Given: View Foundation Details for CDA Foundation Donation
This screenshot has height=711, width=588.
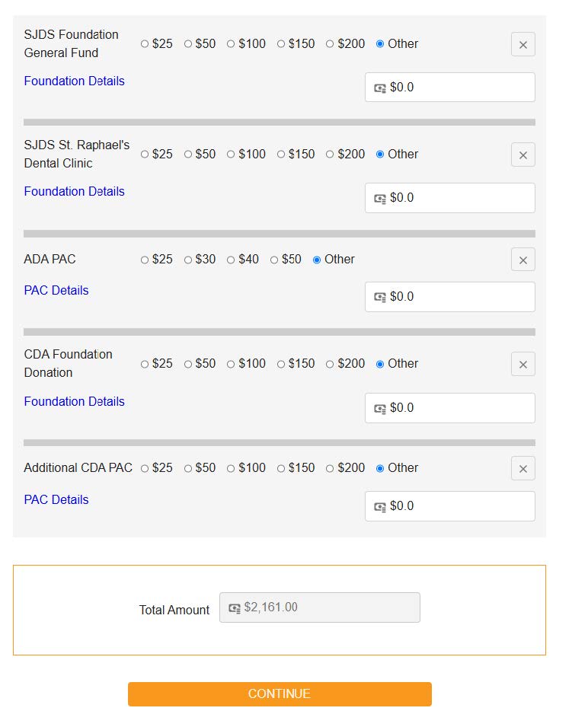Looking at the screenshot, I should click(x=74, y=401).
